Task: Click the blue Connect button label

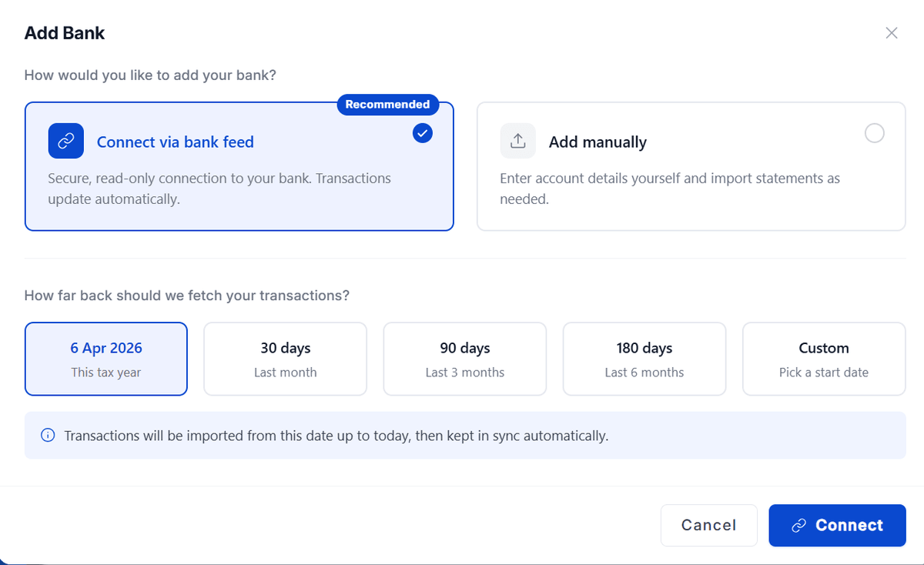Action: [x=849, y=526]
